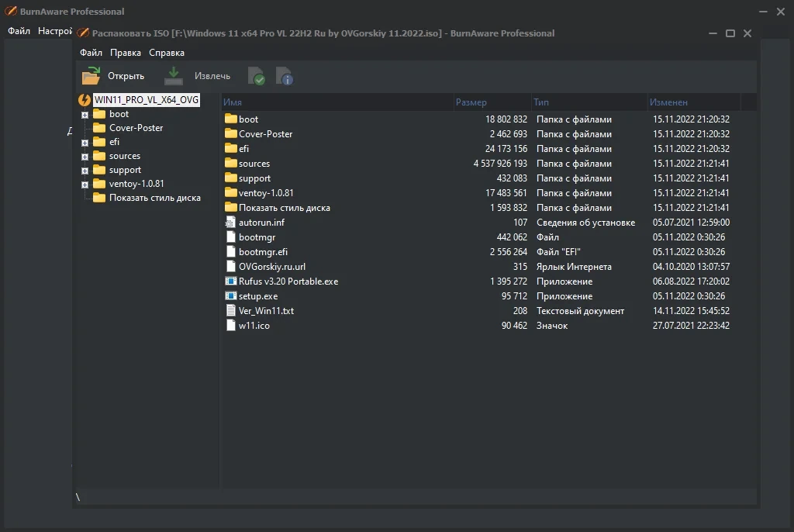Select the boot label in tree
794x532 pixels.
(x=119, y=114)
